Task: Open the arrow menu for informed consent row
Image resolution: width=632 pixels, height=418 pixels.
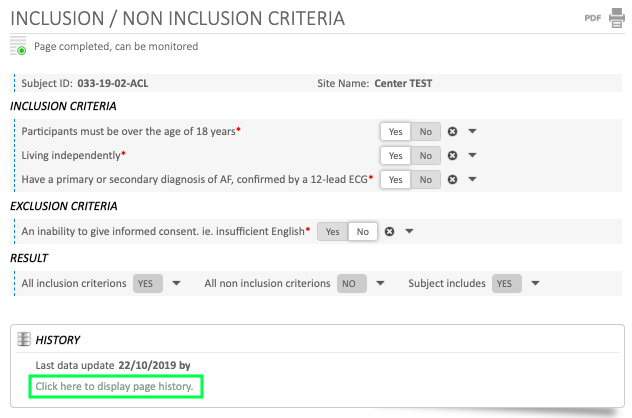Action: point(409,231)
